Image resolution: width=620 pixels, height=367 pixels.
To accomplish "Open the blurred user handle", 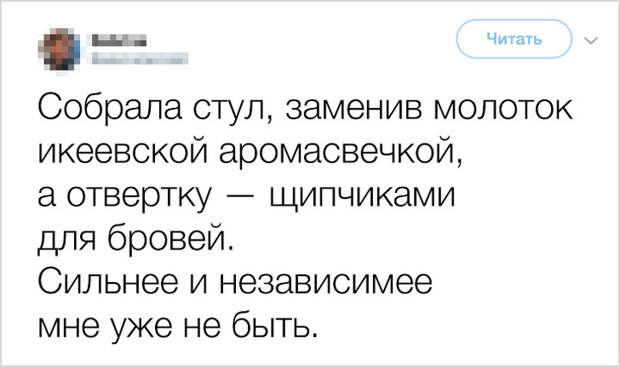I will pos(140,59).
